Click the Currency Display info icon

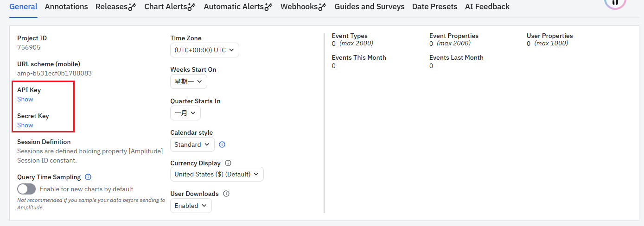[228, 163]
